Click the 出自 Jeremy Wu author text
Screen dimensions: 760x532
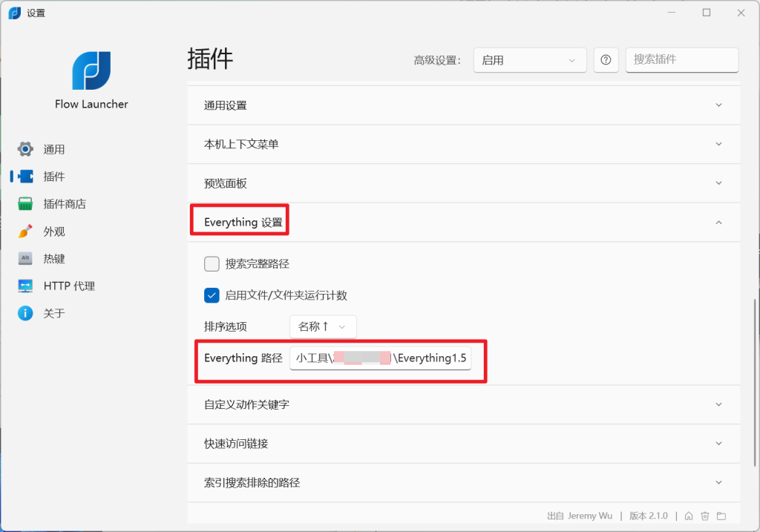(580, 516)
